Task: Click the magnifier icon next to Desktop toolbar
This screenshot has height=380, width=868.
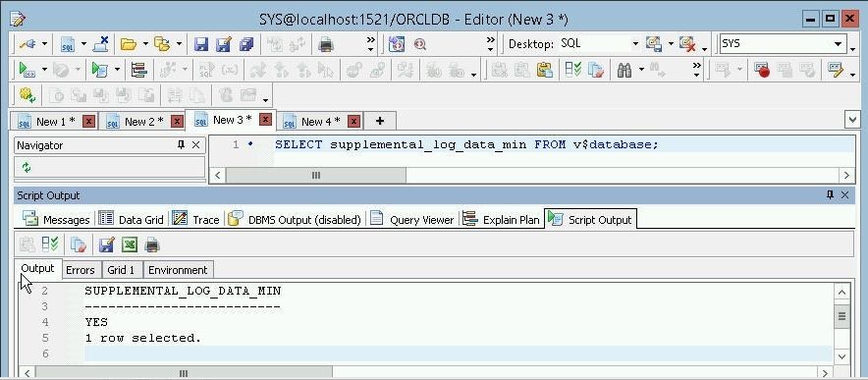Action: (x=419, y=44)
